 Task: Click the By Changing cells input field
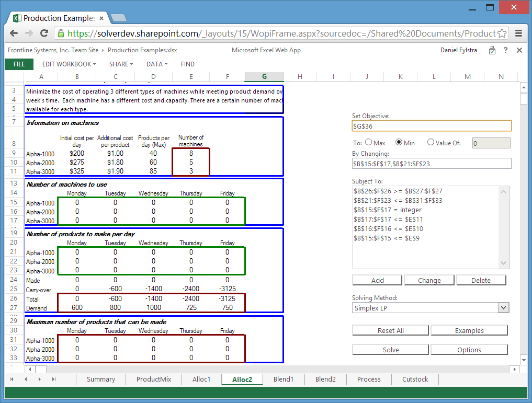(432, 164)
